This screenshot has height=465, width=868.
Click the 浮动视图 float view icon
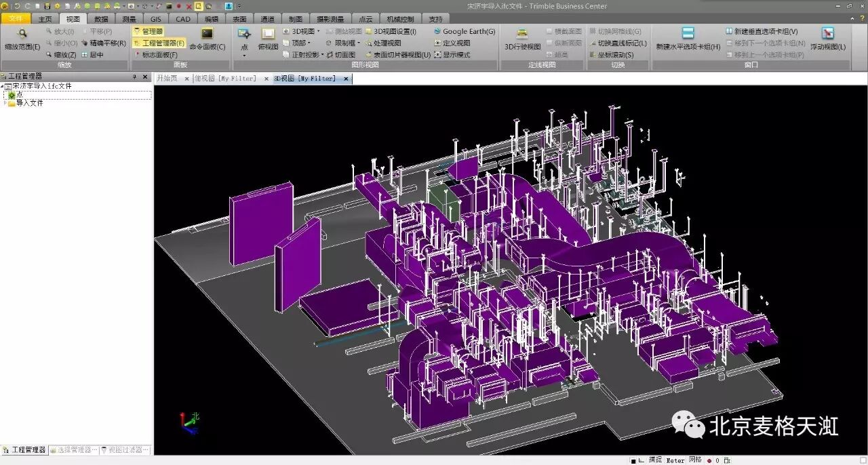pyautogui.click(x=827, y=33)
